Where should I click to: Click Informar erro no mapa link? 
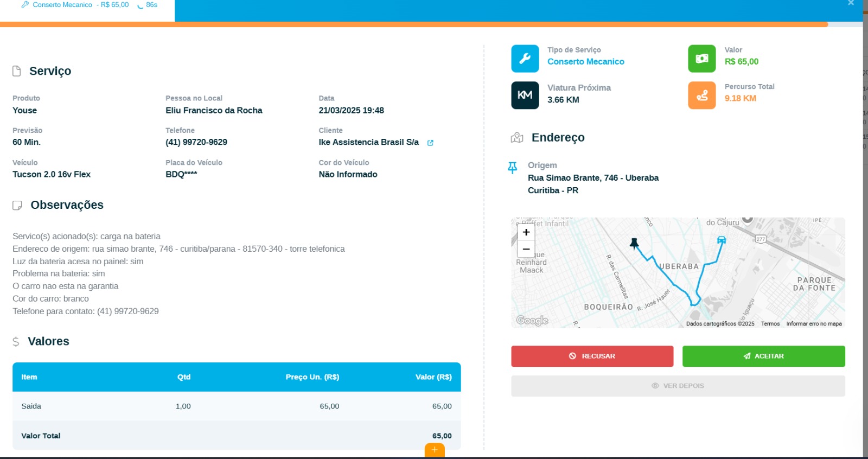[814, 324]
